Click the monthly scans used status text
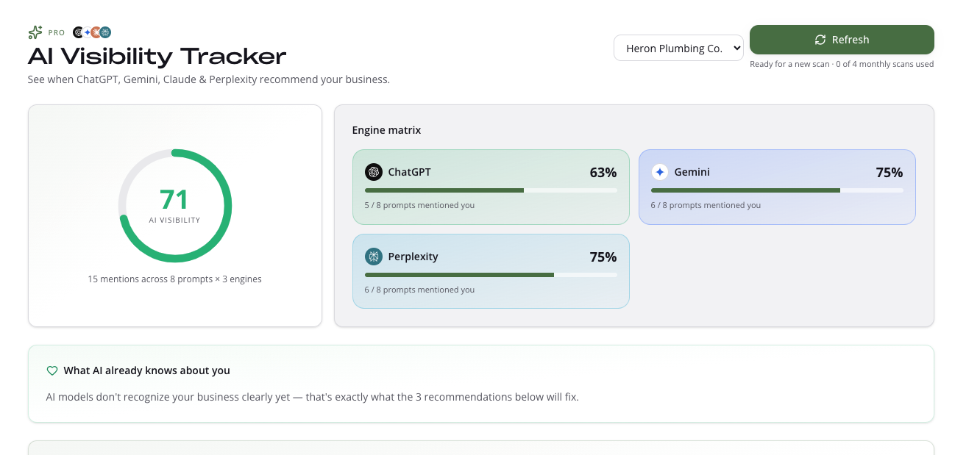Screen dimensions: 980x455 point(842,64)
